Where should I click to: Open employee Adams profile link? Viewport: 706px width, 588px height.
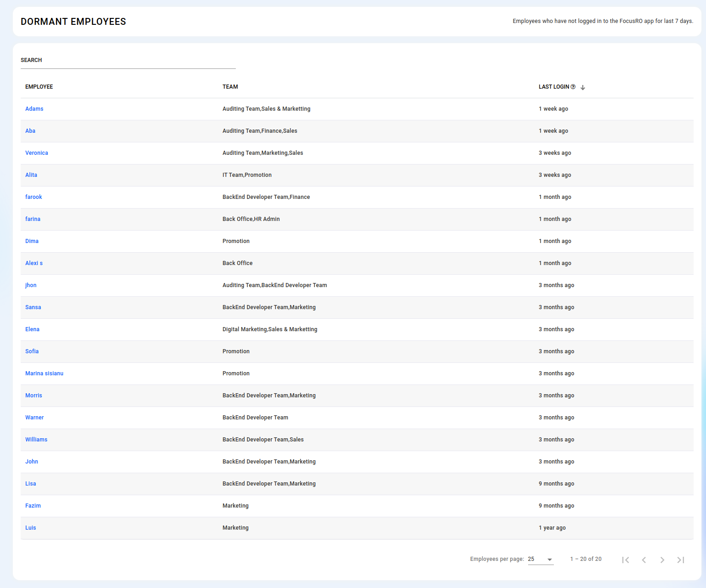click(x=34, y=109)
